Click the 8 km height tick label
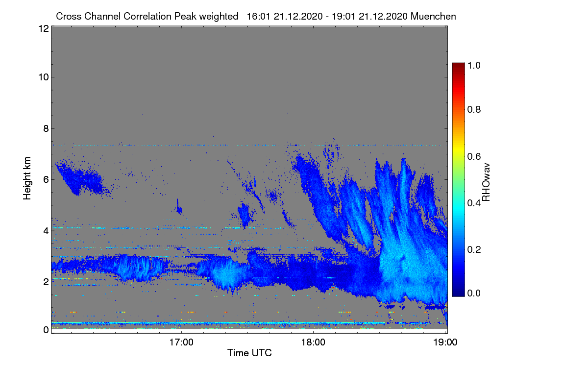This screenshot has height=392, width=588. [45, 128]
